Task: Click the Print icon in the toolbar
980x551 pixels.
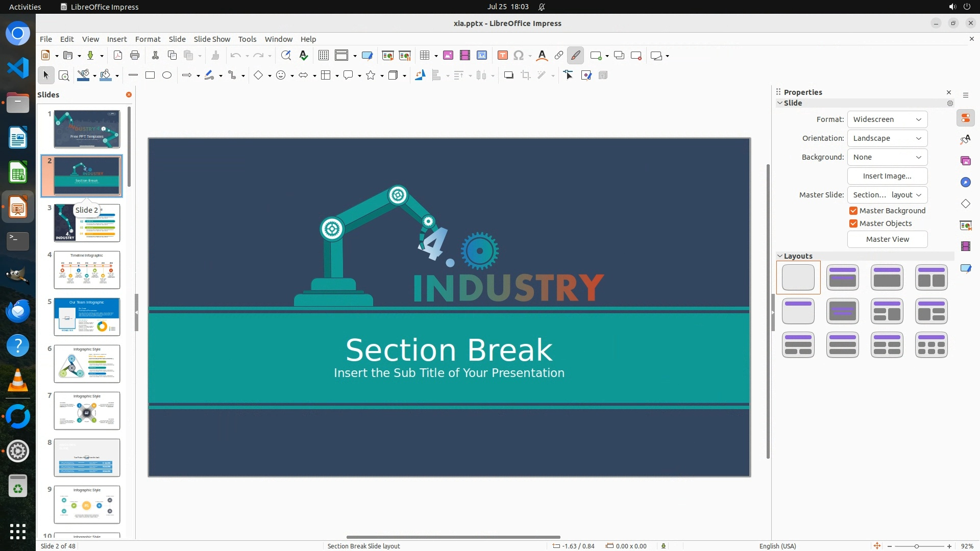Action: pos(135,56)
